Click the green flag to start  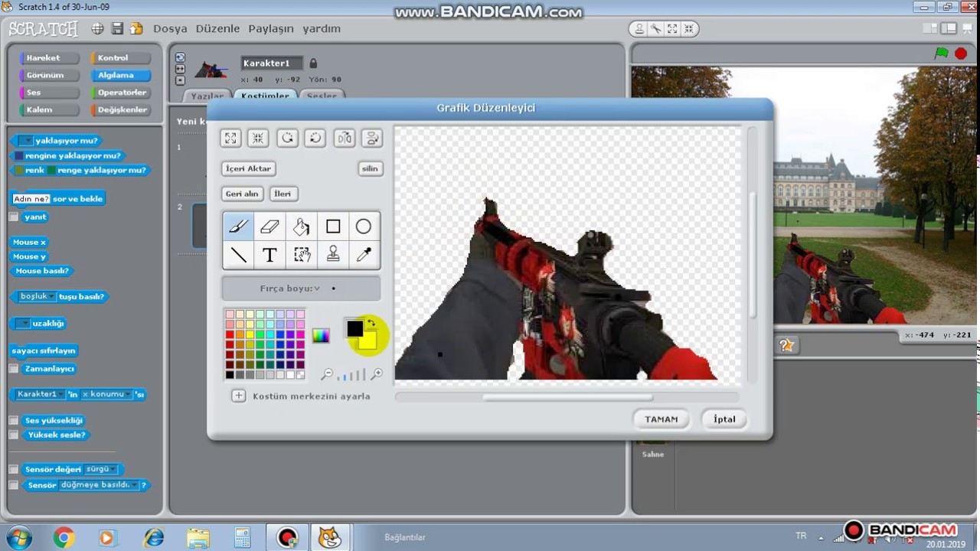(x=942, y=54)
